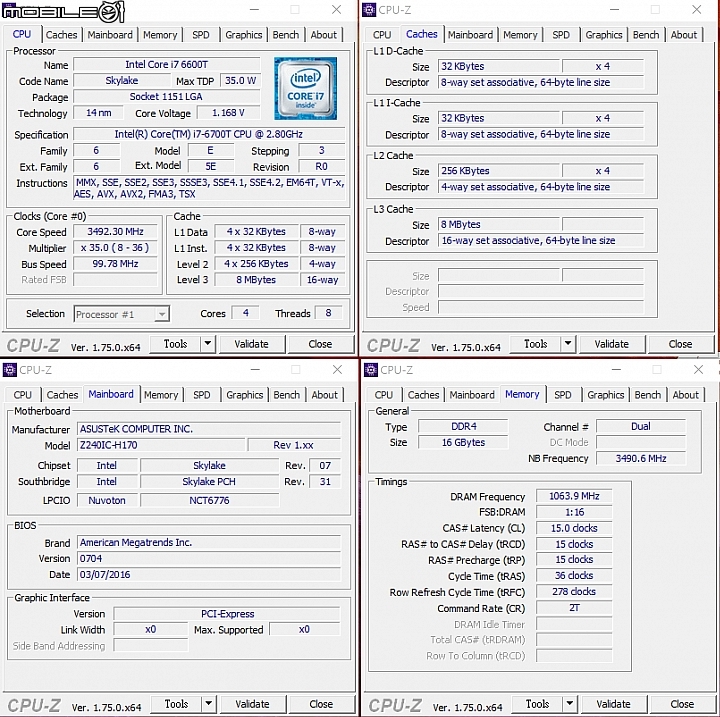Select Graphics tab in Mainboard window
Image resolution: width=720 pixels, height=717 pixels.
pyautogui.click(x=245, y=395)
